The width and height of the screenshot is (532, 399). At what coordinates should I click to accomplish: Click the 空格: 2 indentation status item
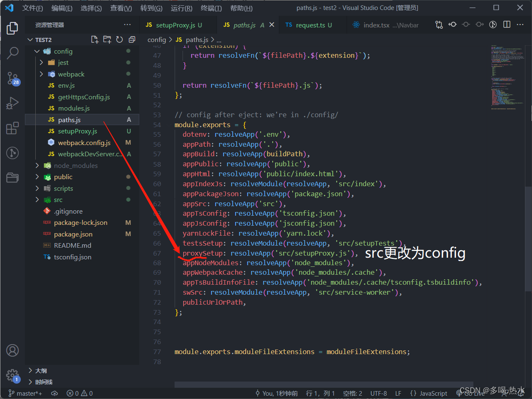(352, 393)
